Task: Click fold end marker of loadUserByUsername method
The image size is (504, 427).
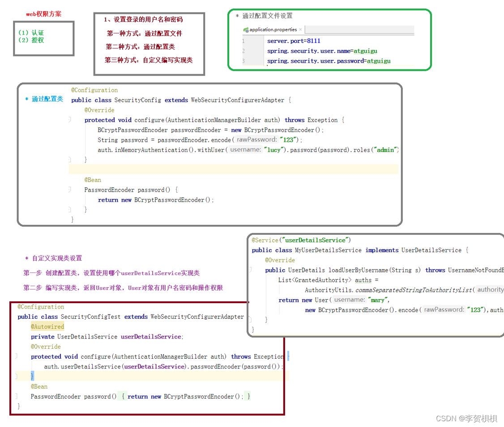Action: tap(250, 320)
